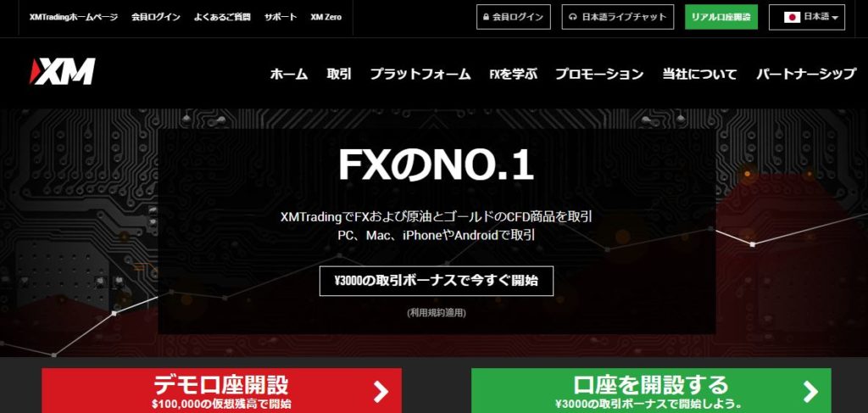This screenshot has height=413, width=868.
Task: Open the XMTradingホームページ top link
Action: click(x=74, y=17)
